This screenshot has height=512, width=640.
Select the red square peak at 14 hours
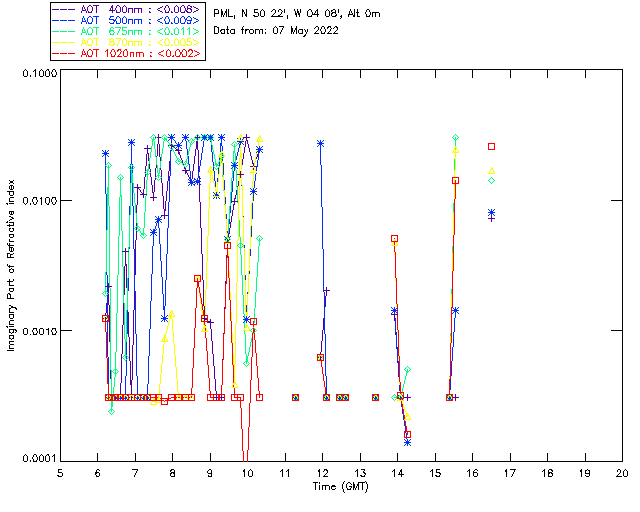(394, 238)
